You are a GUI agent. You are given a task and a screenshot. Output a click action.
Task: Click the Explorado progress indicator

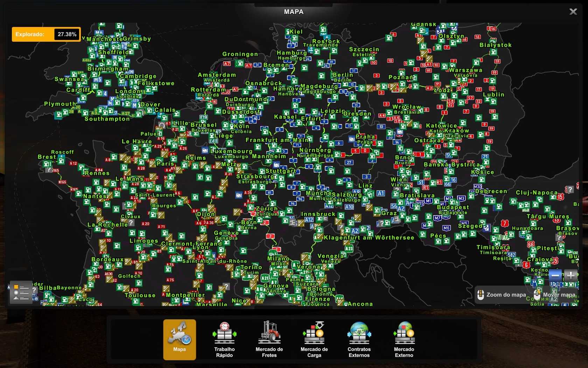coord(46,34)
